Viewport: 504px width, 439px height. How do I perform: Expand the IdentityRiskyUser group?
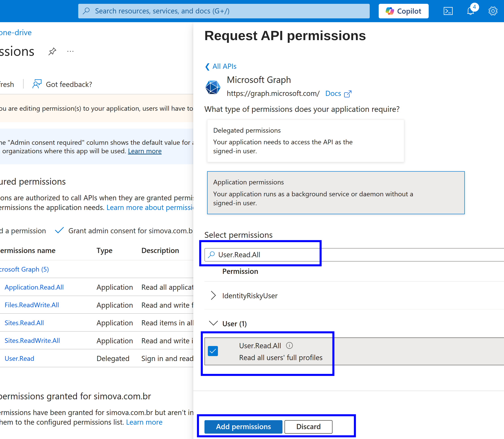pos(213,296)
